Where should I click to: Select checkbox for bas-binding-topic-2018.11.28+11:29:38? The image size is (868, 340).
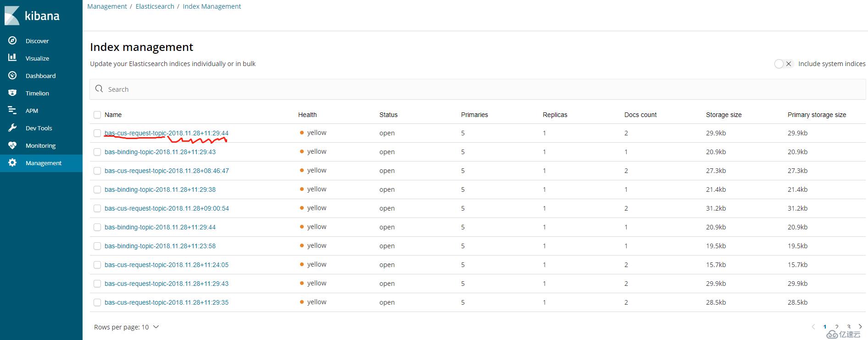(97, 190)
